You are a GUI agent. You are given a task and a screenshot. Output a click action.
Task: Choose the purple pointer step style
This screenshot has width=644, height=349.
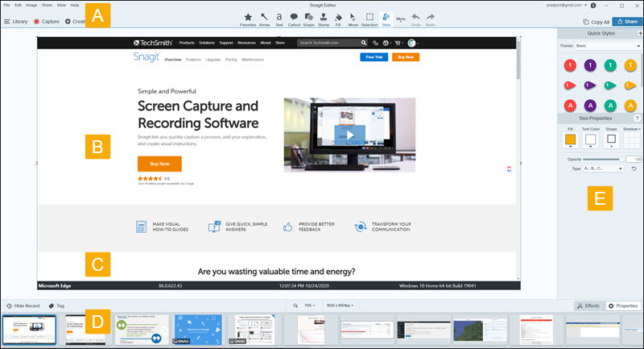pyautogui.click(x=590, y=85)
